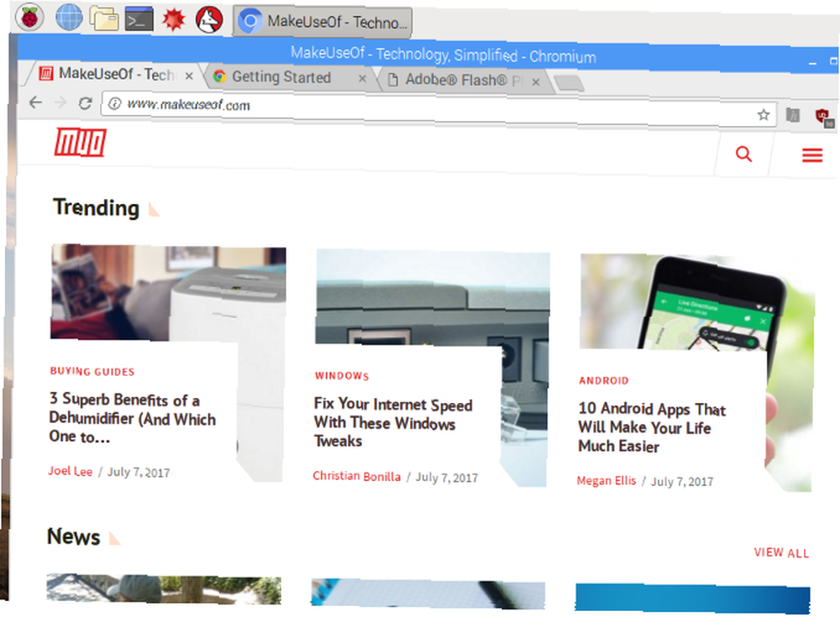
Task: Open the red hamburger menu
Action: [812, 155]
